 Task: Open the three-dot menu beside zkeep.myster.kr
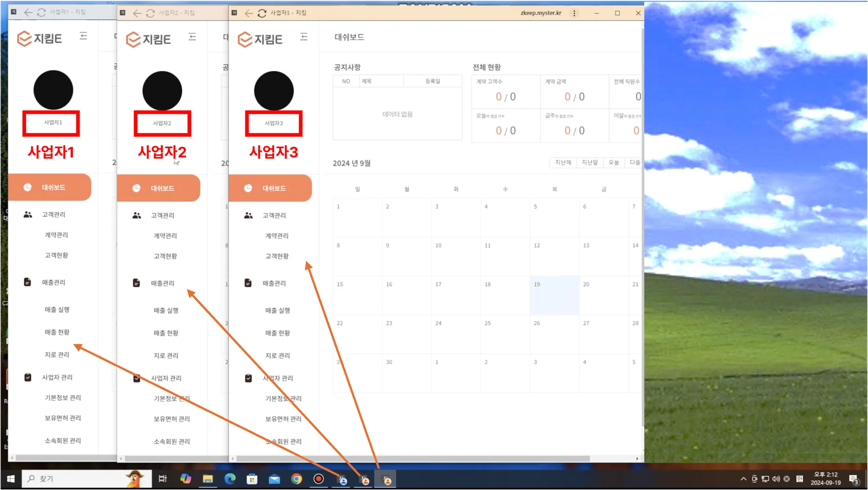[574, 13]
